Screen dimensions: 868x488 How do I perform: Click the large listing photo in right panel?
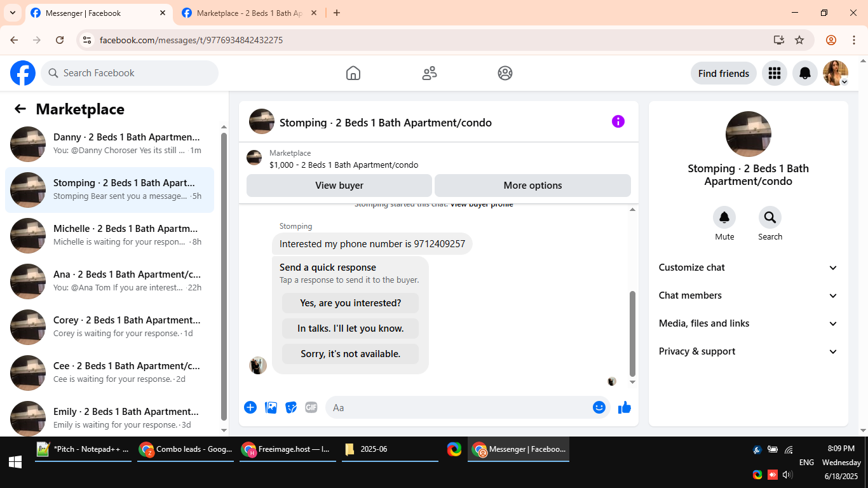[x=749, y=134]
